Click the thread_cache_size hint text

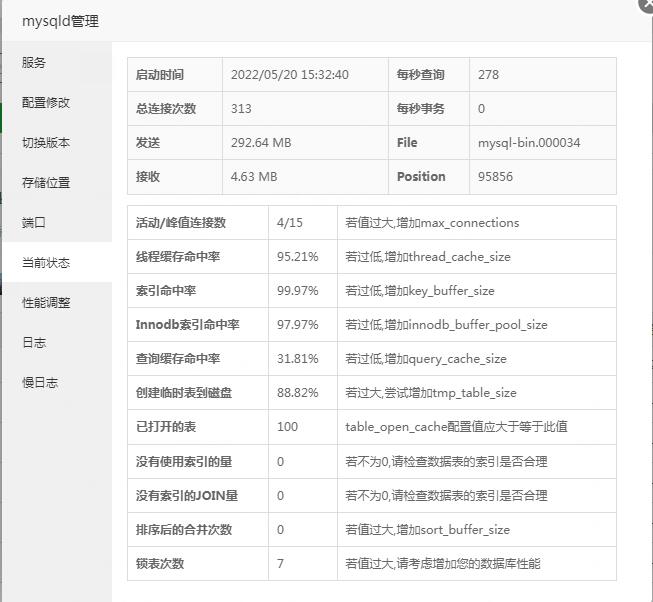point(428,257)
